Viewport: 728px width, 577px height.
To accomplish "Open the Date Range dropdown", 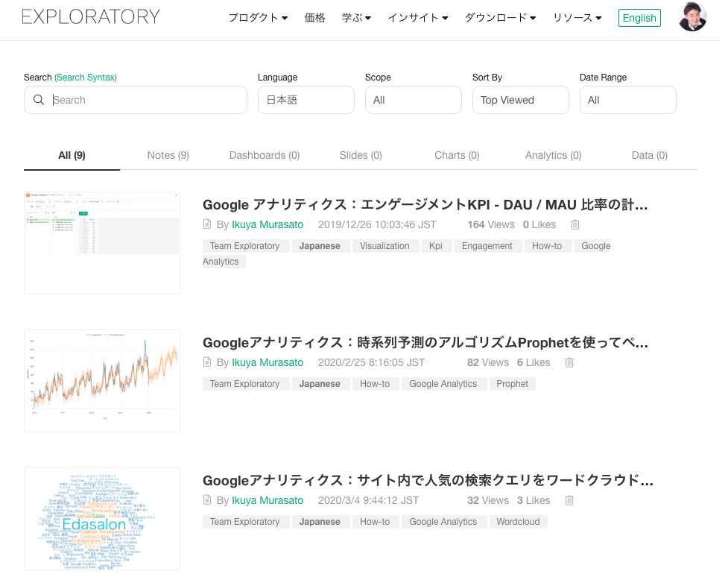I will [x=627, y=100].
